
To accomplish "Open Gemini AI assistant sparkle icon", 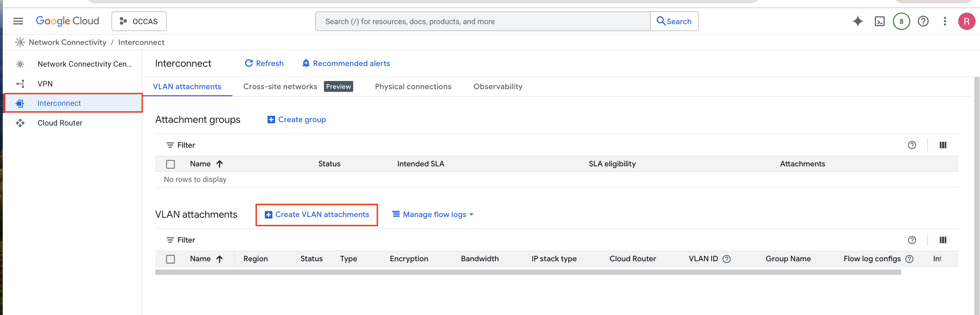I will click(x=857, y=21).
